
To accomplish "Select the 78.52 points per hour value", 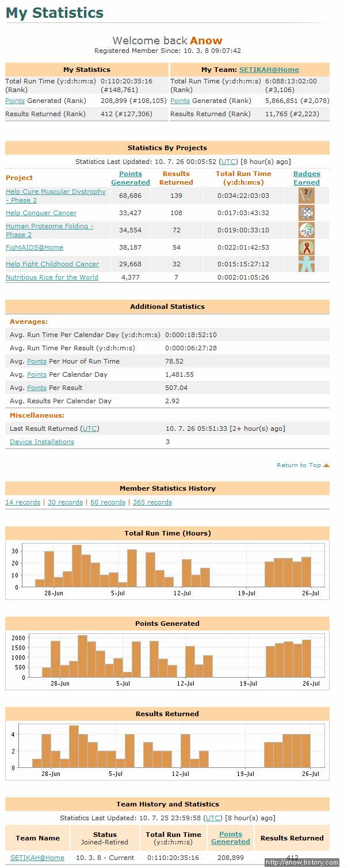I will [174, 361].
